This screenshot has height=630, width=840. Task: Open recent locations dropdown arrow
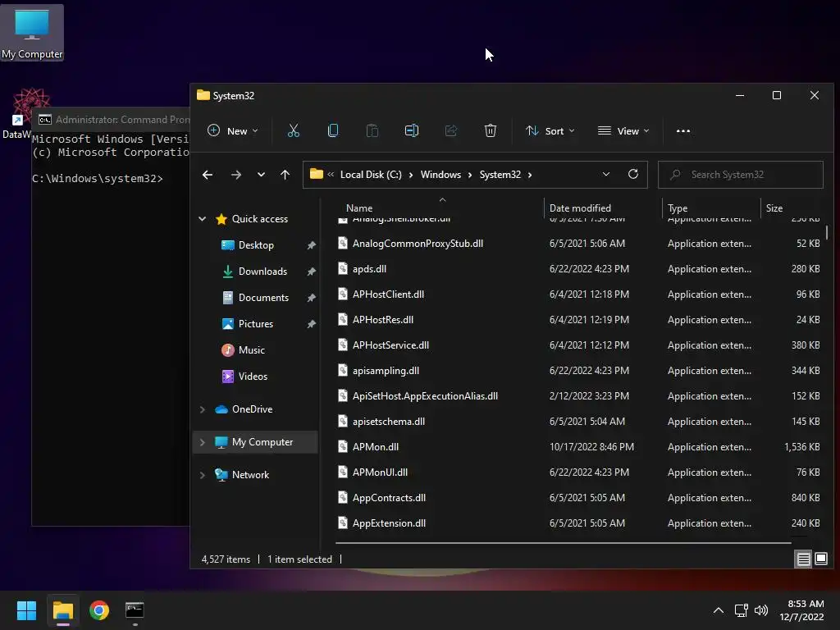click(x=261, y=175)
